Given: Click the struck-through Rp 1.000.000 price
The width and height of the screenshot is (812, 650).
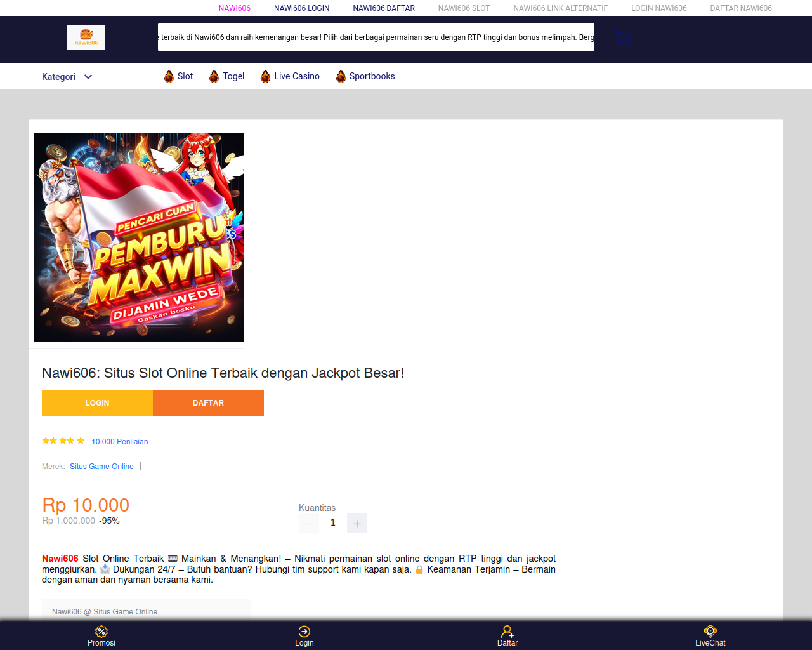Looking at the screenshot, I should pos(69,521).
